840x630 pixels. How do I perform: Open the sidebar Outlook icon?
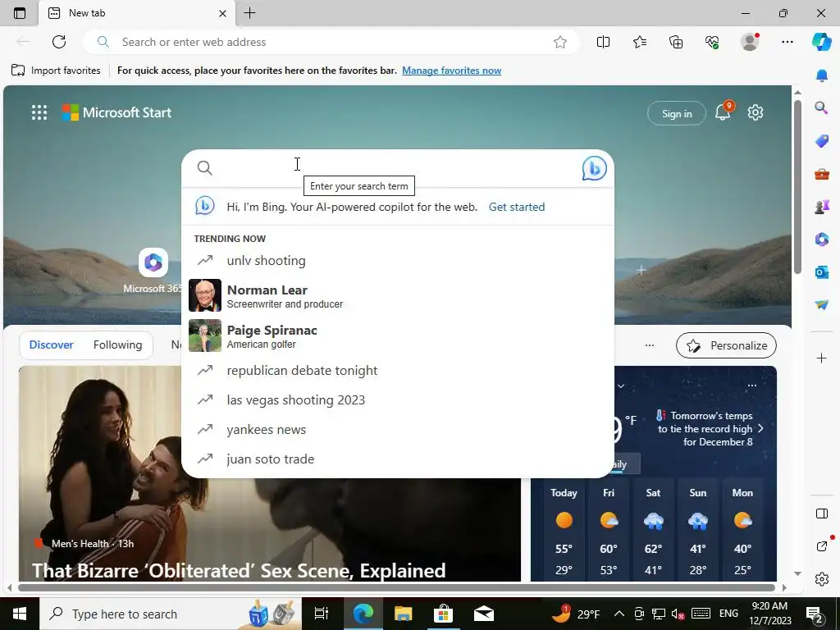click(822, 272)
